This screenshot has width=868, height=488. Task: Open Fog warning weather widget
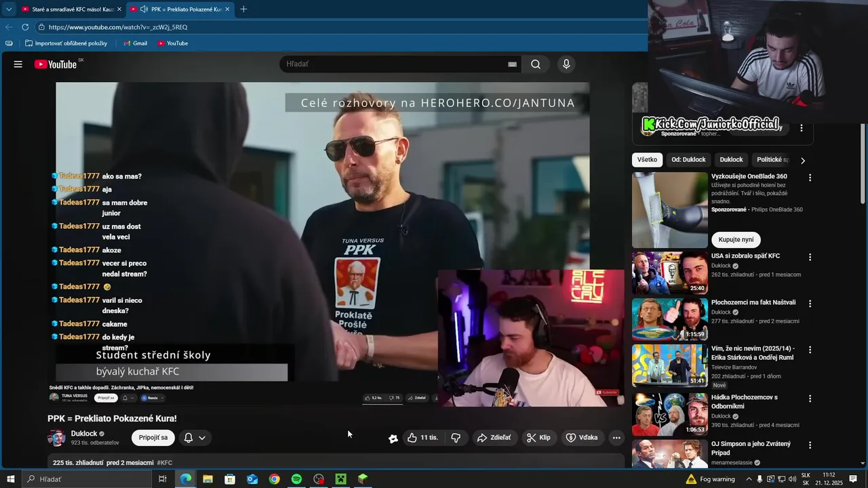710,479
